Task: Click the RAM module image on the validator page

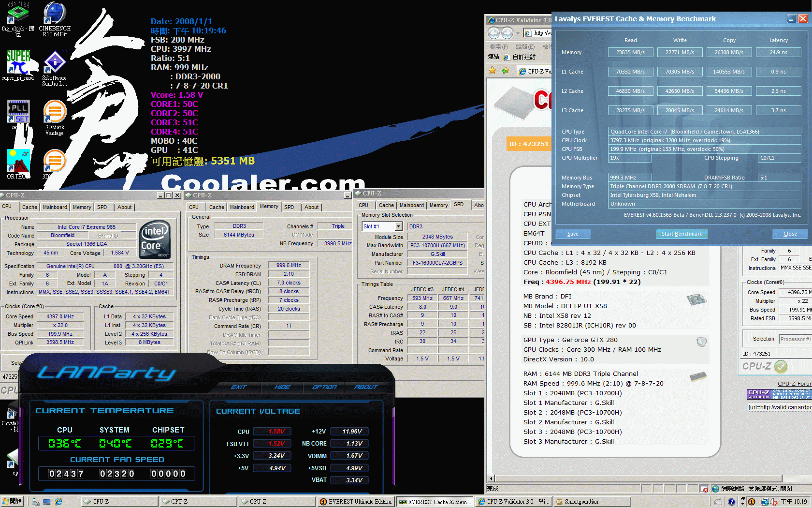Action: (698, 376)
